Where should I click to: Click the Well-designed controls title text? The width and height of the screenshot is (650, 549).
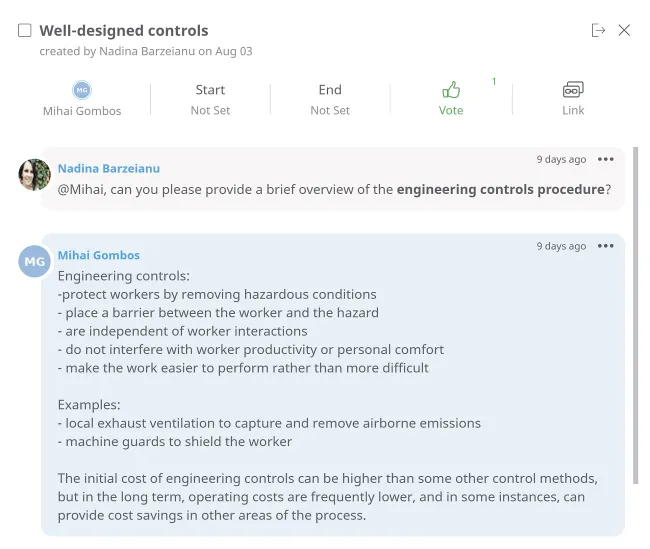point(124,30)
